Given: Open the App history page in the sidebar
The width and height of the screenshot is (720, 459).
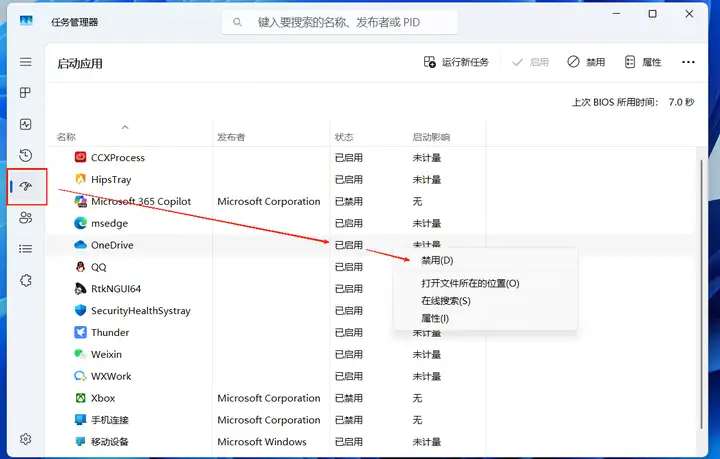Looking at the screenshot, I should (x=26, y=155).
